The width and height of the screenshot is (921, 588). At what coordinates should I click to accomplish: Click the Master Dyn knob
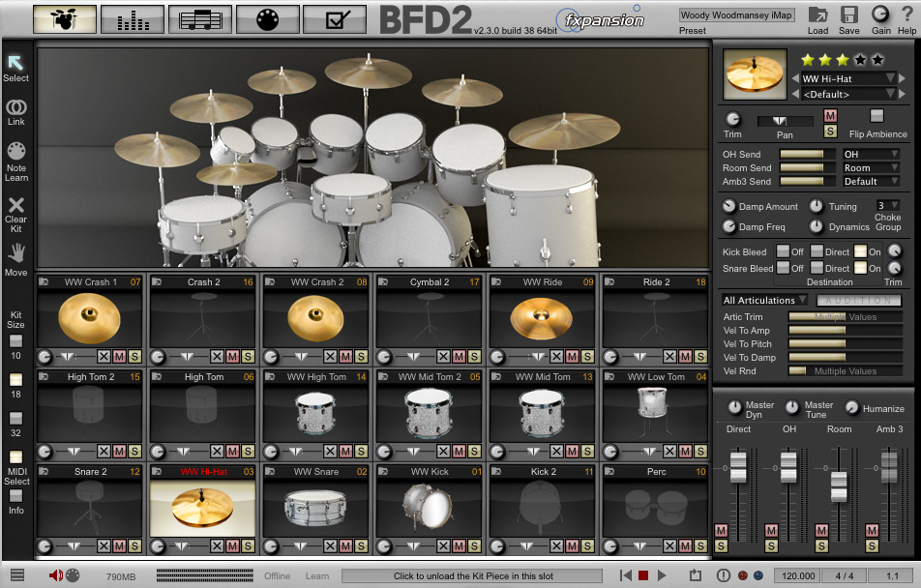click(734, 407)
